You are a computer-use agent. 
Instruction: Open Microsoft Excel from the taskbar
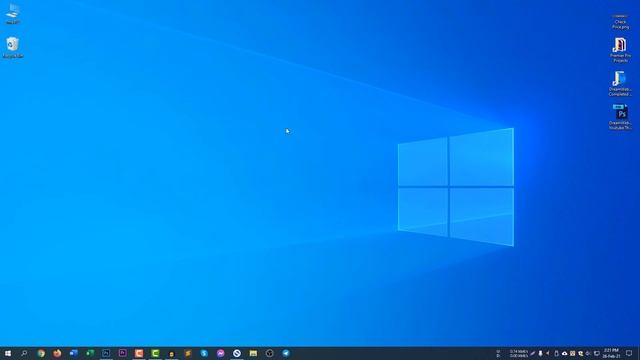[90, 353]
